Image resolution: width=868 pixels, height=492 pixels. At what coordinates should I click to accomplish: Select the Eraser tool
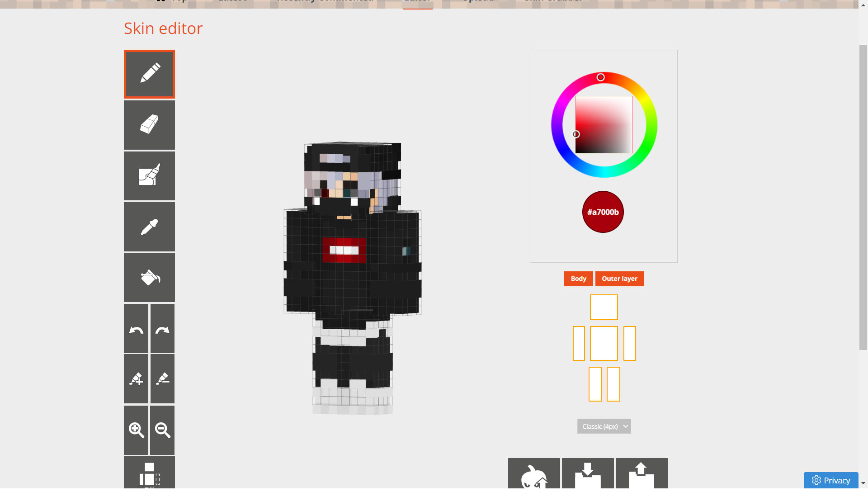(x=149, y=125)
